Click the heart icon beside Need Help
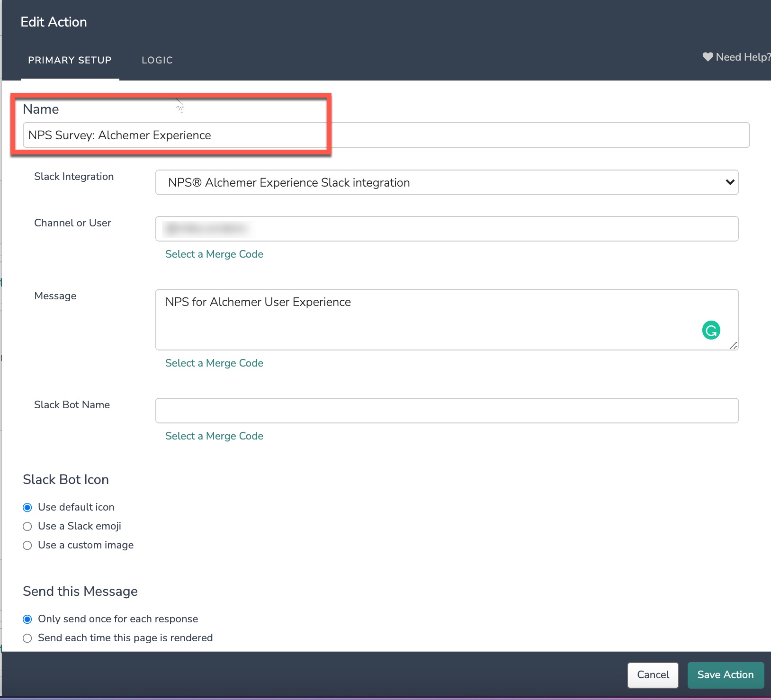This screenshot has height=700, width=771. (x=708, y=57)
